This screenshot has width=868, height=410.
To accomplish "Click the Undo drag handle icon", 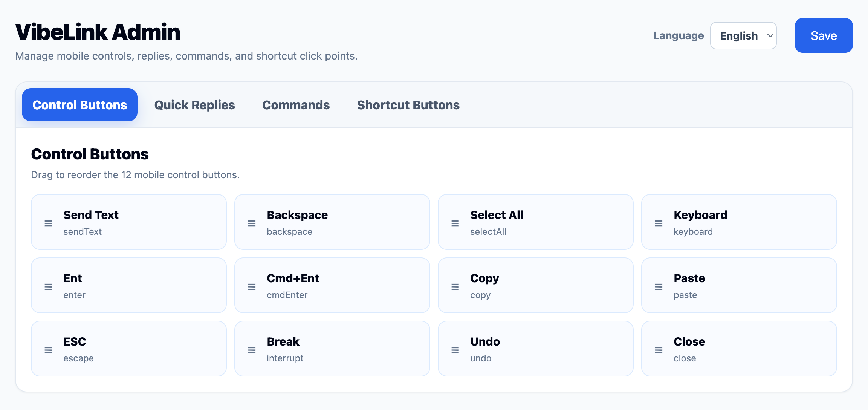I will click(455, 350).
